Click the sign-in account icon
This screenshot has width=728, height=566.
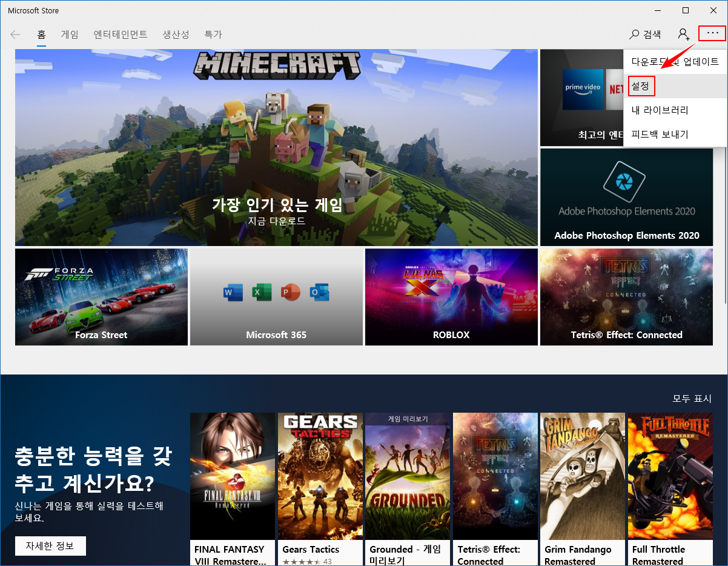(684, 35)
